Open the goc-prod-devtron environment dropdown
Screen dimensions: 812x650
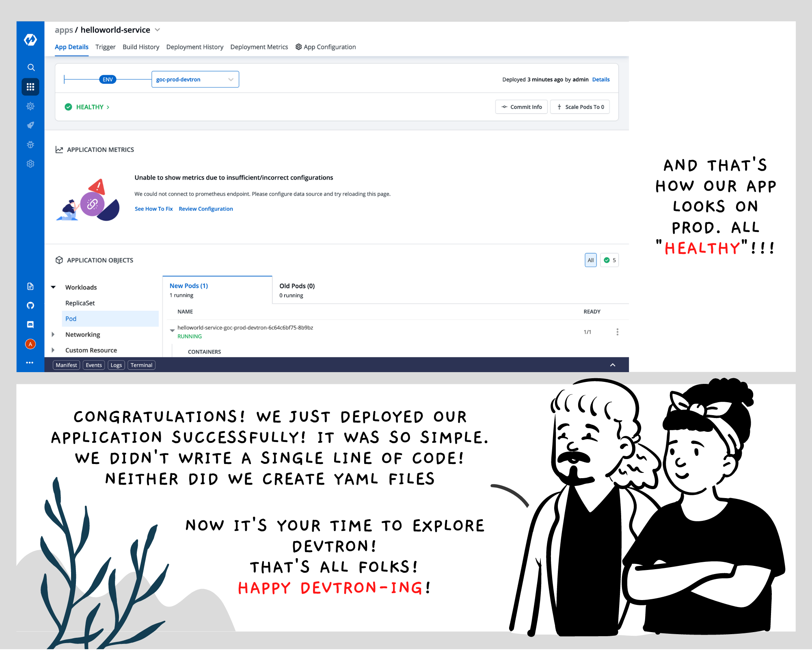coord(195,80)
